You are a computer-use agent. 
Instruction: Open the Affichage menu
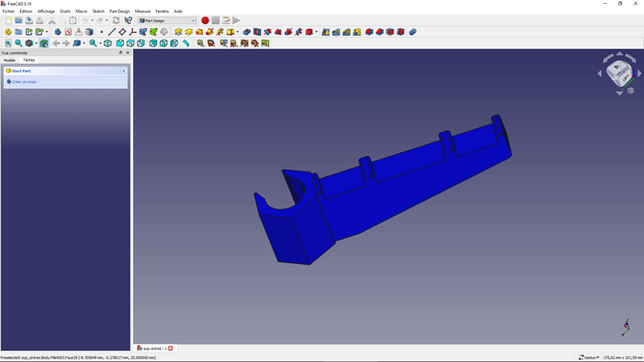click(x=46, y=11)
